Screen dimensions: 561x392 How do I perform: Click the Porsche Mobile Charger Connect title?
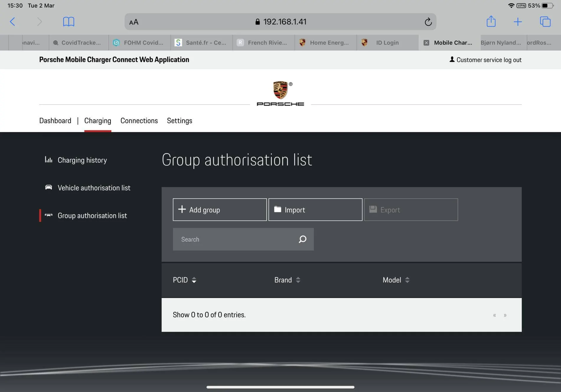click(114, 60)
